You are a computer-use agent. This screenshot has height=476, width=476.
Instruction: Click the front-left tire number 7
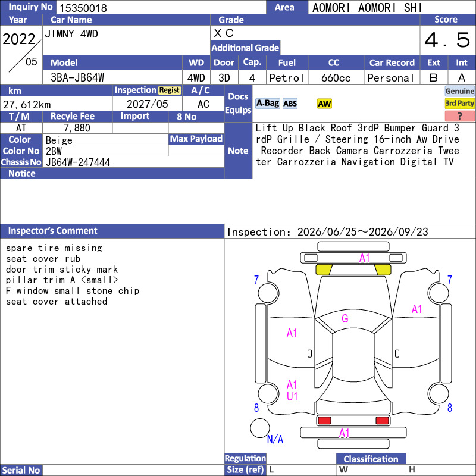pyautogui.click(x=256, y=280)
